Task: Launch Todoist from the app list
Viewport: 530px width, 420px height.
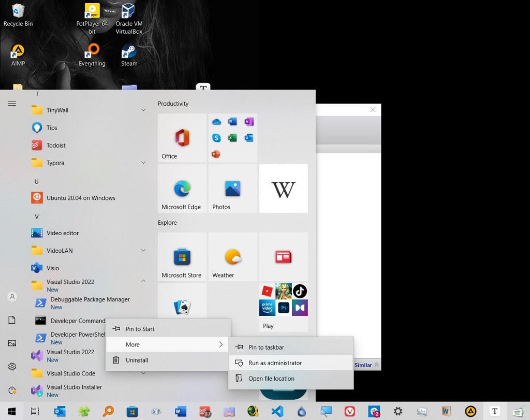Action: point(89,146)
